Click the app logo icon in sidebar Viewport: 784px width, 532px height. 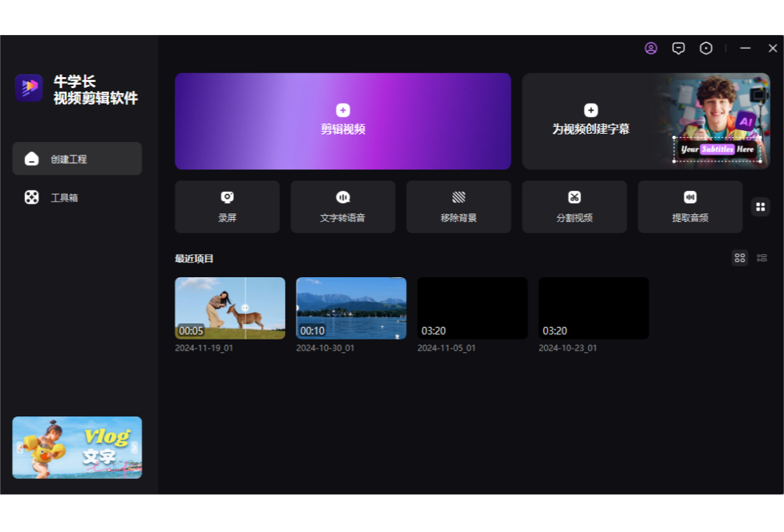click(x=29, y=88)
